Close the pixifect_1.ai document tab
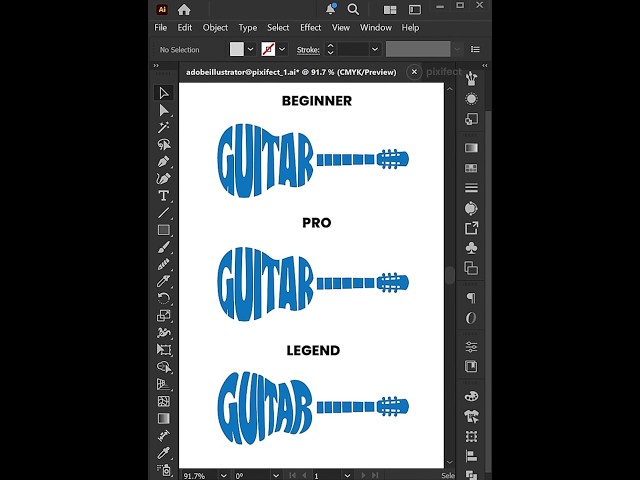 tap(414, 72)
